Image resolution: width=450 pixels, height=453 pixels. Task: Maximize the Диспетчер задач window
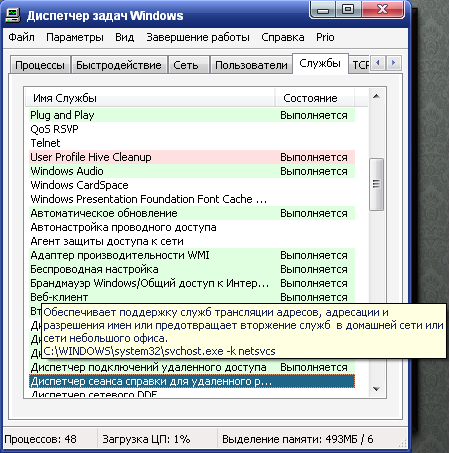pyautogui.click(x=348, y=9)
